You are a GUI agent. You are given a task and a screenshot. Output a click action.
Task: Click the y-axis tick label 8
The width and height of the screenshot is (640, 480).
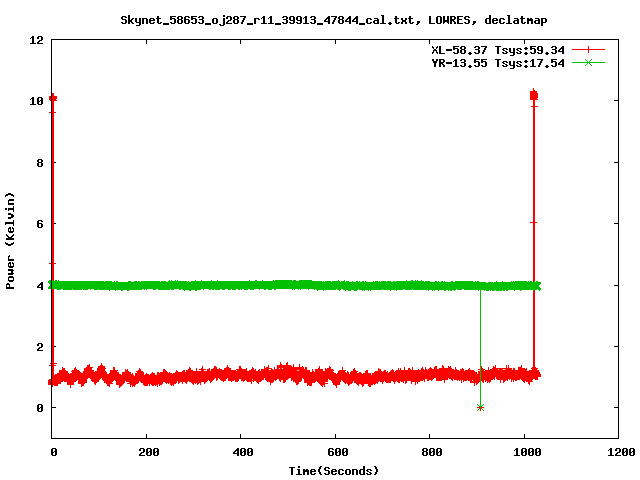coord(40,163)
